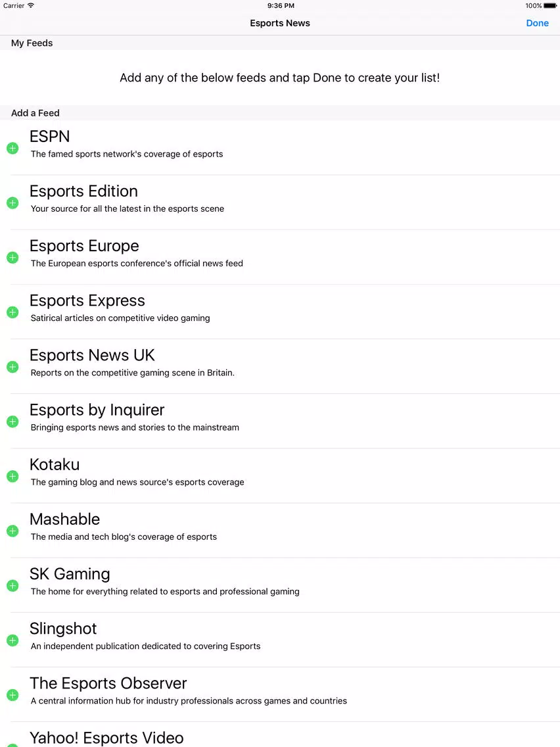Tap the plus icon for The Esports Observer
Screen dimensions: 560x747
coord(12,695)
